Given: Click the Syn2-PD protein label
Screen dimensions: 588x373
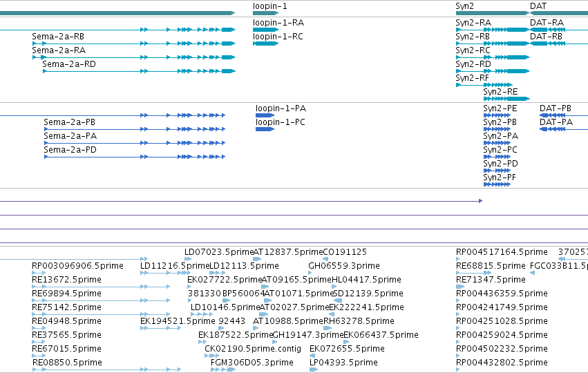Looking at the screenshot, I should pos(500,164).
